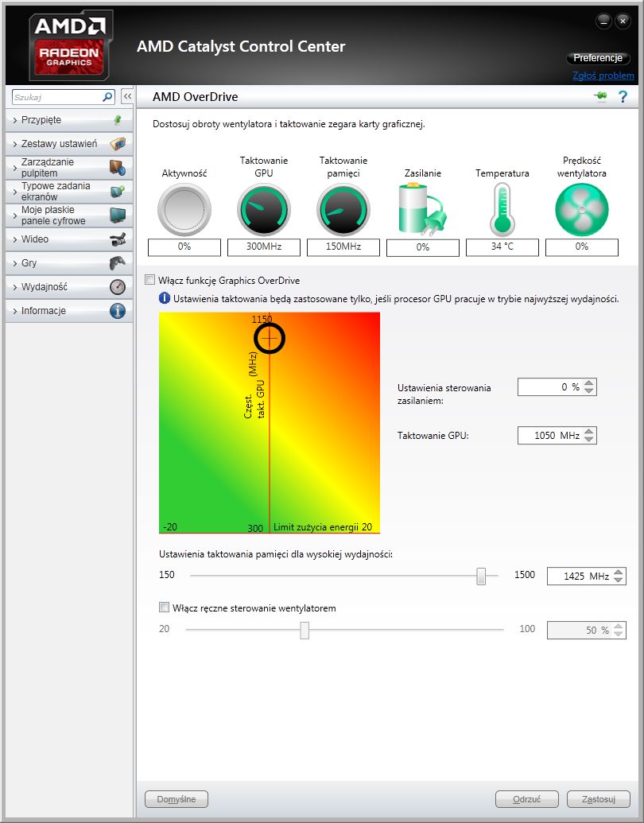This screenshot has width=644, height=823.
Task: Click the crosshair marker on the overdrive graph
Action: click(270, 338)
